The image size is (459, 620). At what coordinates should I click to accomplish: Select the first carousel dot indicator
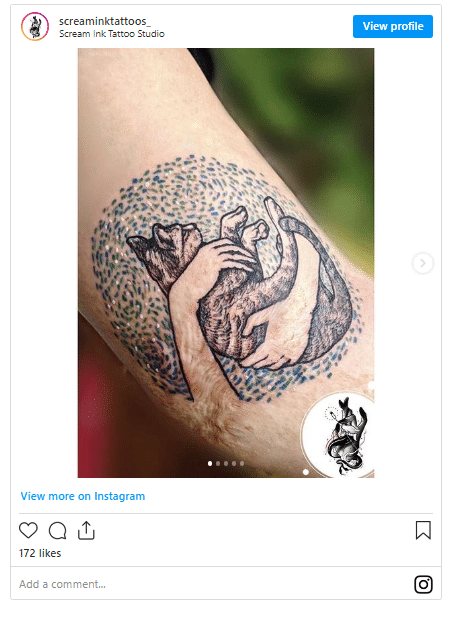coord(210,463)
